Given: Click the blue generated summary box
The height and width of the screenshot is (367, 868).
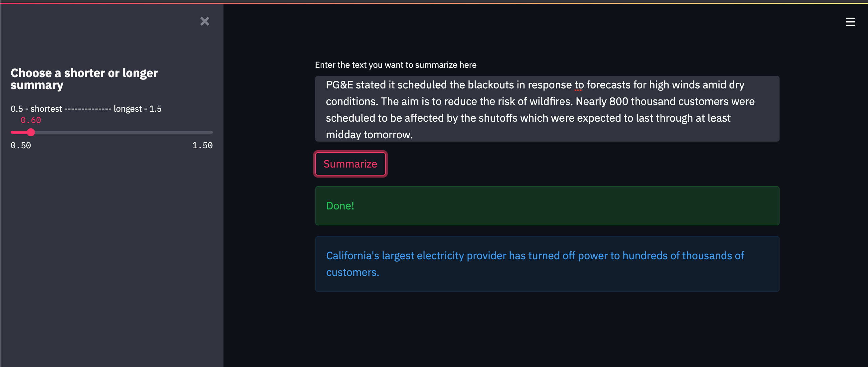Looking at the screenshot, I should (546, 264).
